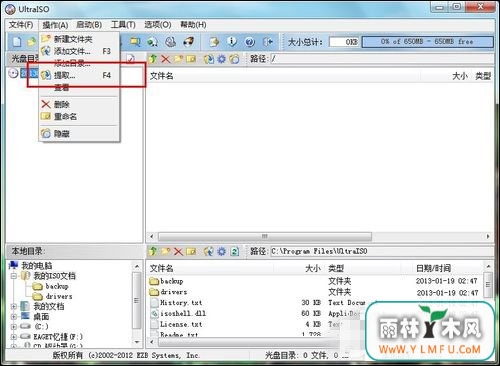Click the 大小 column header in disc pane
This screenshot has height=366, width=500.
pyautogui.click(x=460, y=76)
